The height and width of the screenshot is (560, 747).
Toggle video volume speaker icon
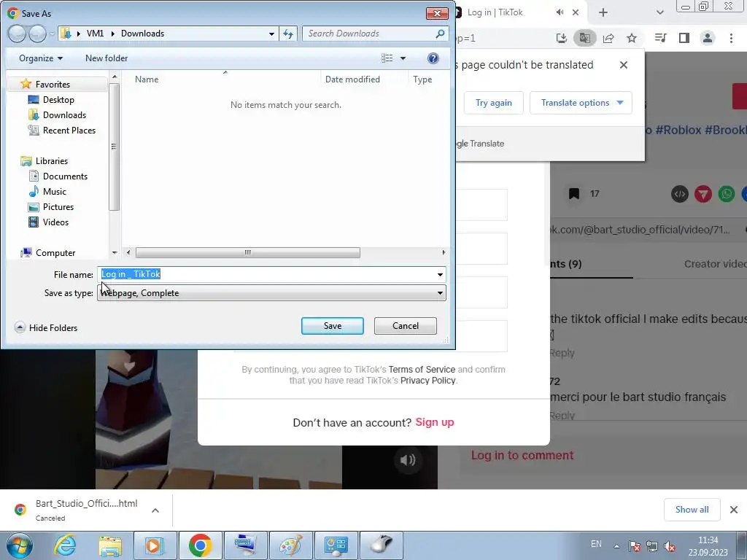408,460
